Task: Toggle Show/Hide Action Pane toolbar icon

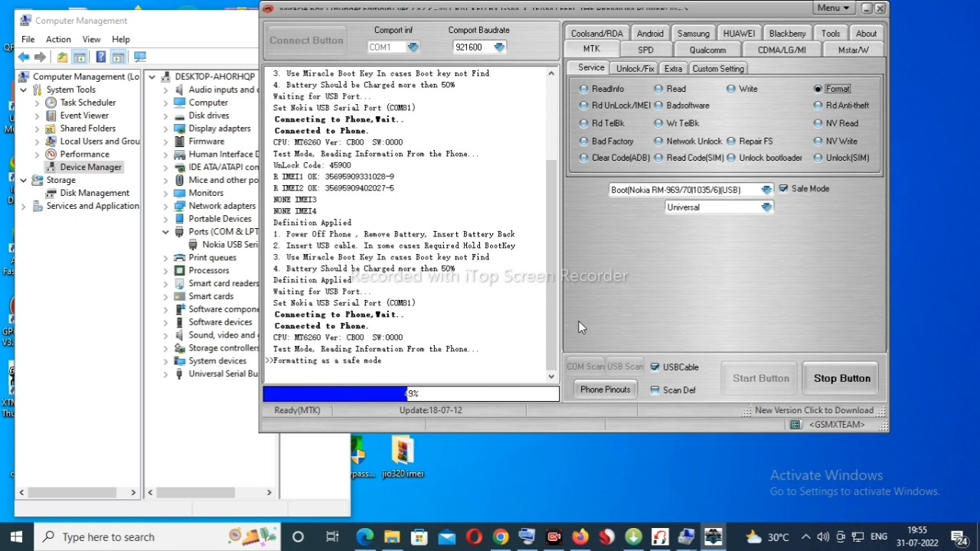Action: tap(119, 57)
